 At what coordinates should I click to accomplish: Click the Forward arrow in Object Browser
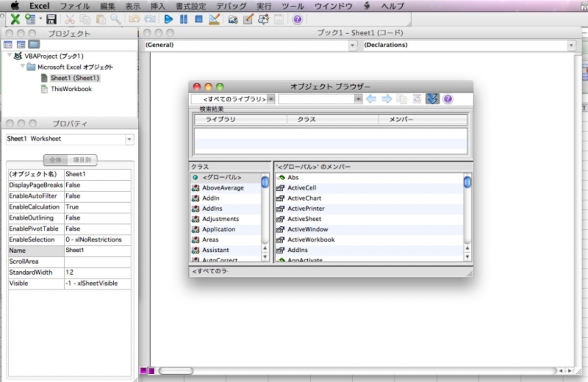click(387, 99)
